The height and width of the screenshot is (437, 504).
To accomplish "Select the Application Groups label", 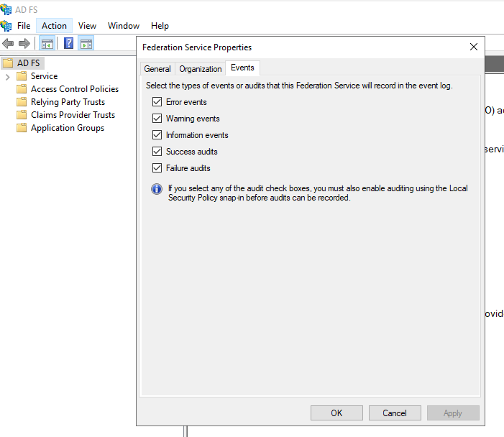I will [x=68, y=128].
